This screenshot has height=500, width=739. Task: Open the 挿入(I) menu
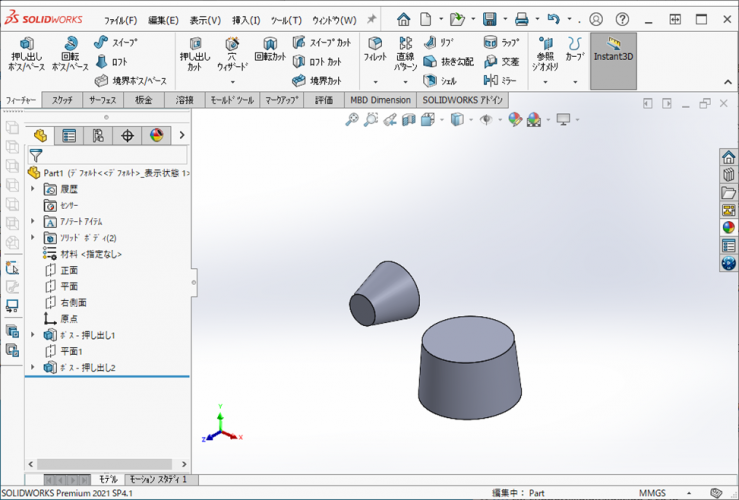[245, 20]
